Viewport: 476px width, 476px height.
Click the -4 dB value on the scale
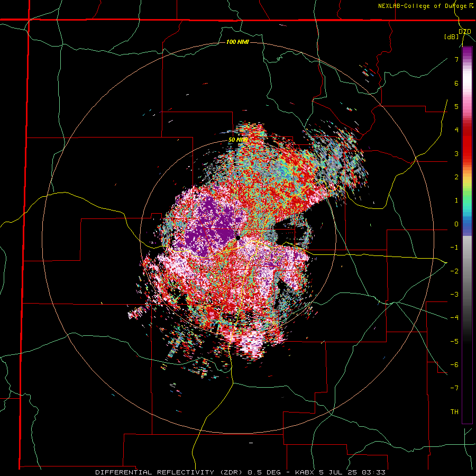pyautogui.click(x=454, y=318)
